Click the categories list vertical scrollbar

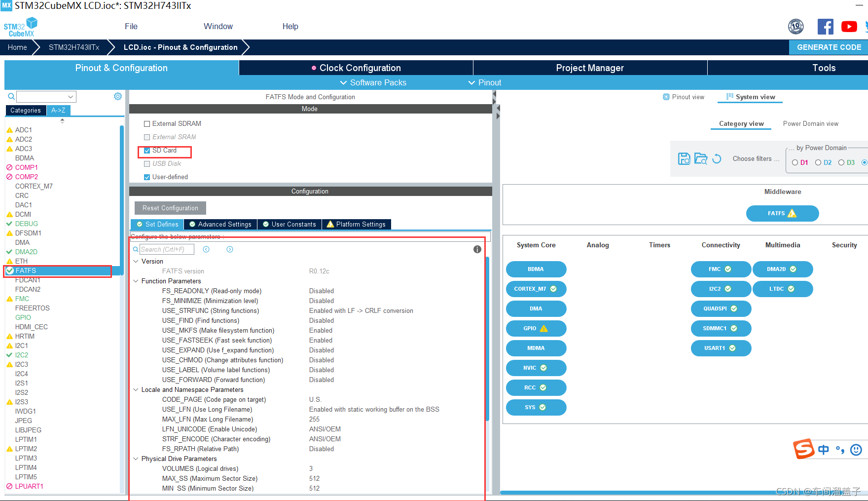121,200
